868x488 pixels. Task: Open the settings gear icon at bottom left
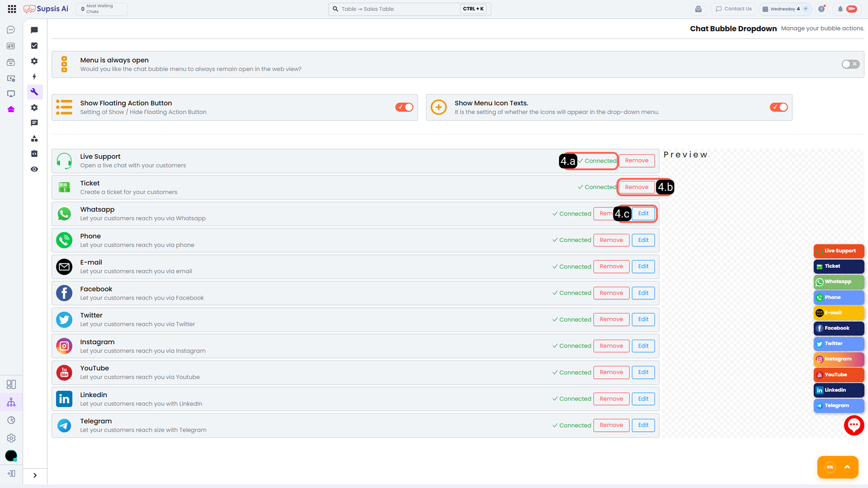11,438
